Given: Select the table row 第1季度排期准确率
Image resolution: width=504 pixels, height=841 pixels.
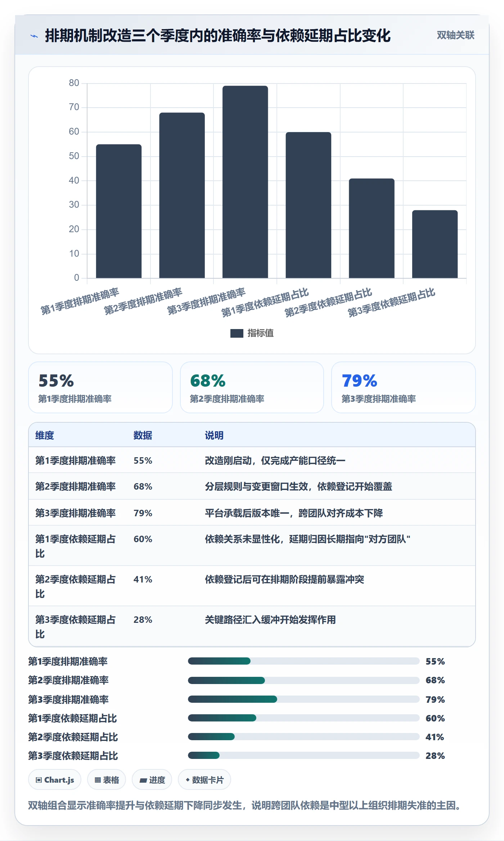Looking at the screenshot, I should pyautogui.click(x=252, y=460).
